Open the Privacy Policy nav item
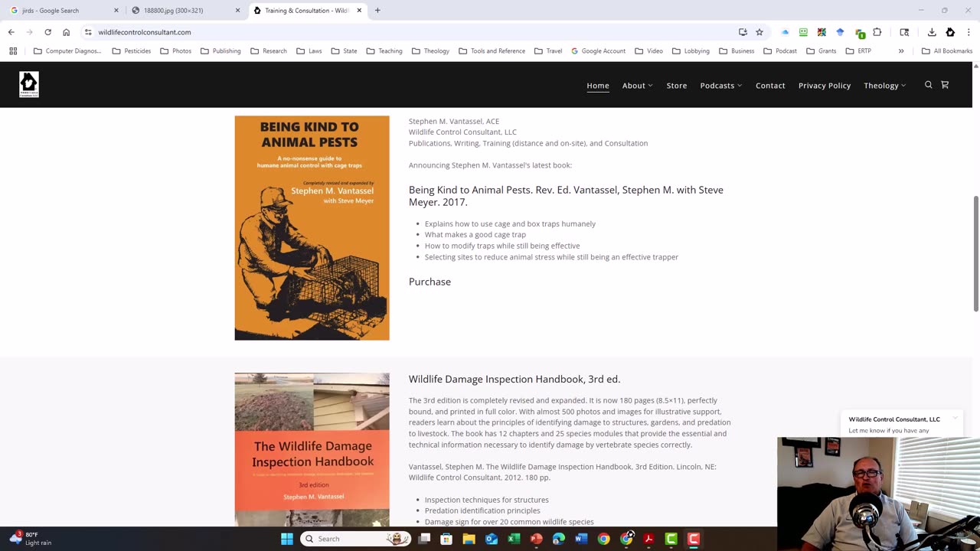This screenshot has height=551, width=980. click(x=825, y=86)
